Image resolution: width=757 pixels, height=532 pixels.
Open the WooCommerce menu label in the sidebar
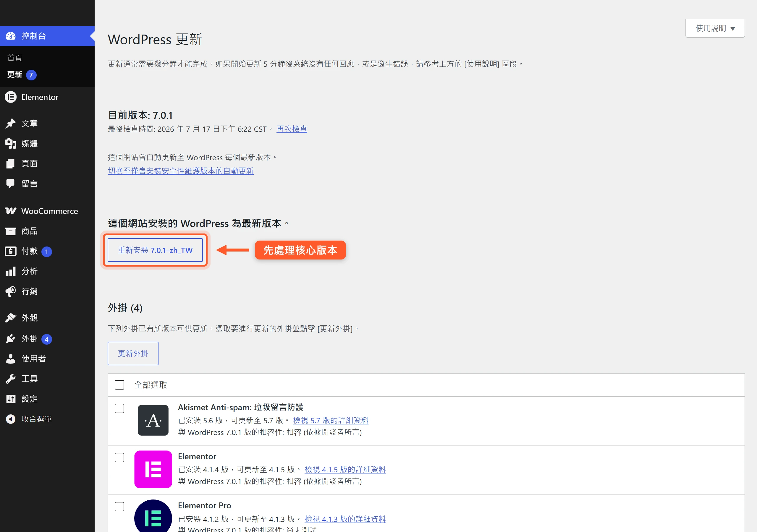point(50,211)
